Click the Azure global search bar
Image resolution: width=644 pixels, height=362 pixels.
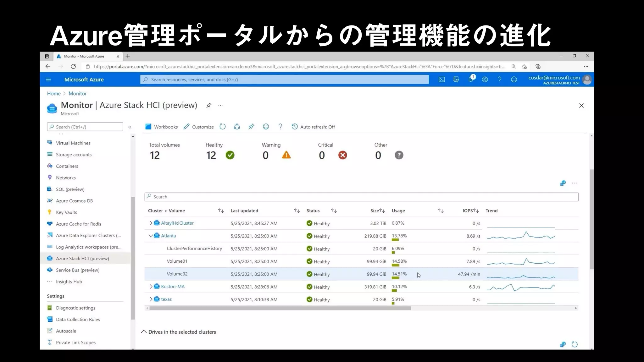[x=285, y=80]
